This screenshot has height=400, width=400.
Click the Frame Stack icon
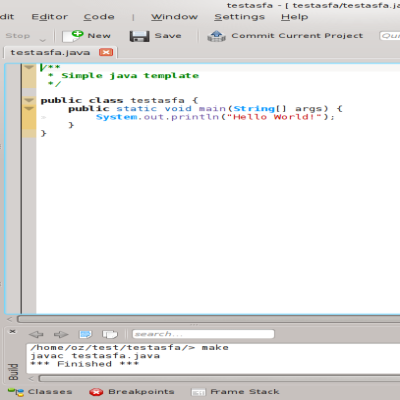tap(198, 392)
